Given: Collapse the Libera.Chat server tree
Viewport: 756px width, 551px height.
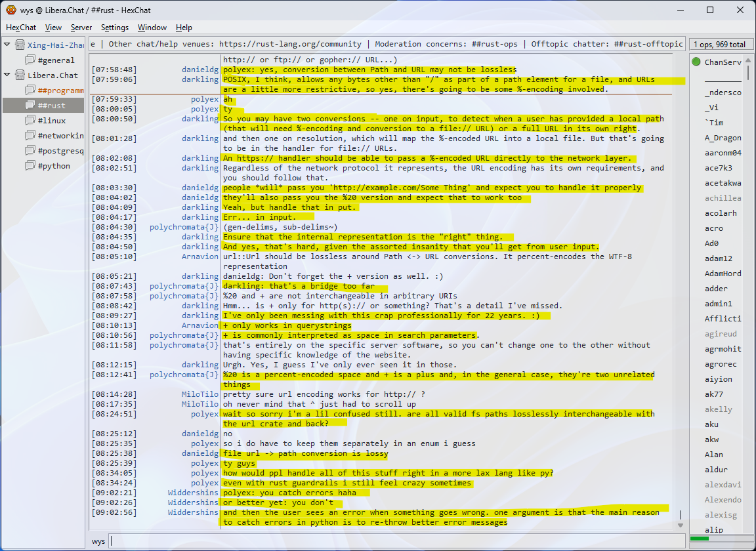Looking at the screenshot, I should [7, 75].
